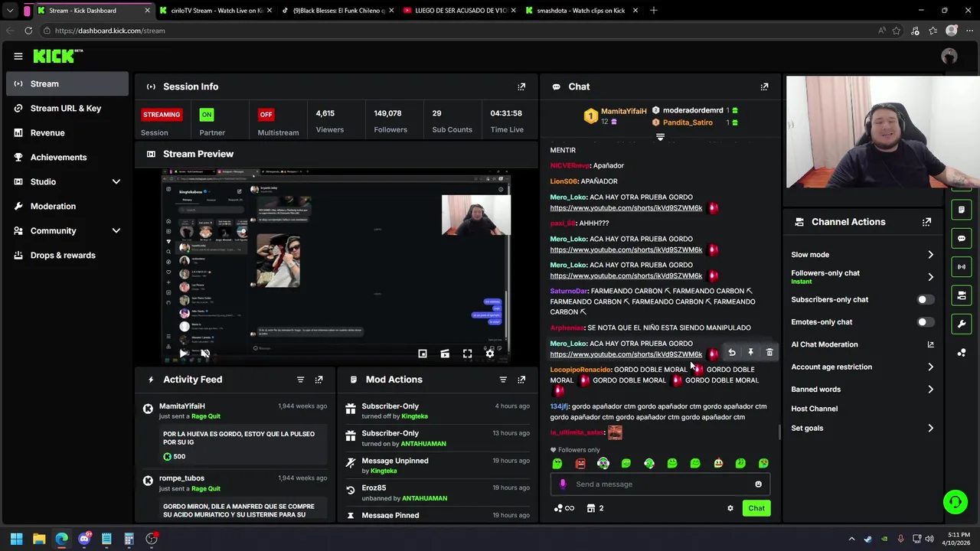This screenshot has width=980, height=551.
Task: Switch stream preview to theater mode
Action: (x=445, y=354)
